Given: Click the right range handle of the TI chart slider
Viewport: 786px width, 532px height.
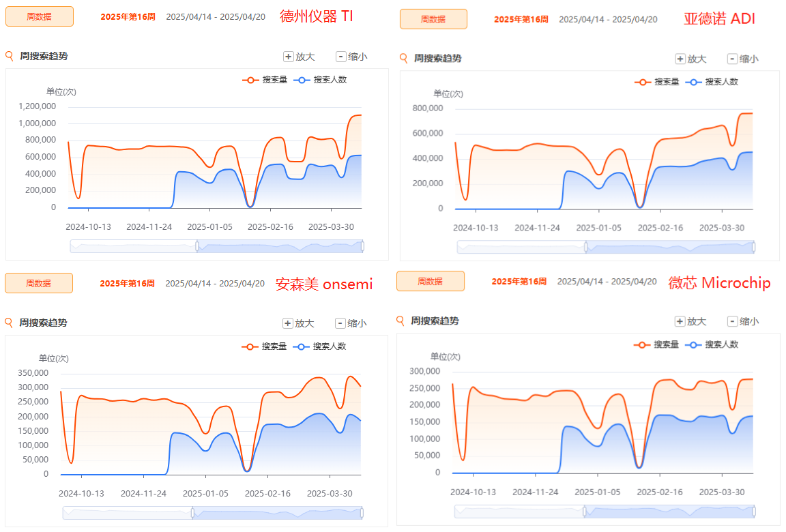Looking at the screenshot, I should [362, 246].
